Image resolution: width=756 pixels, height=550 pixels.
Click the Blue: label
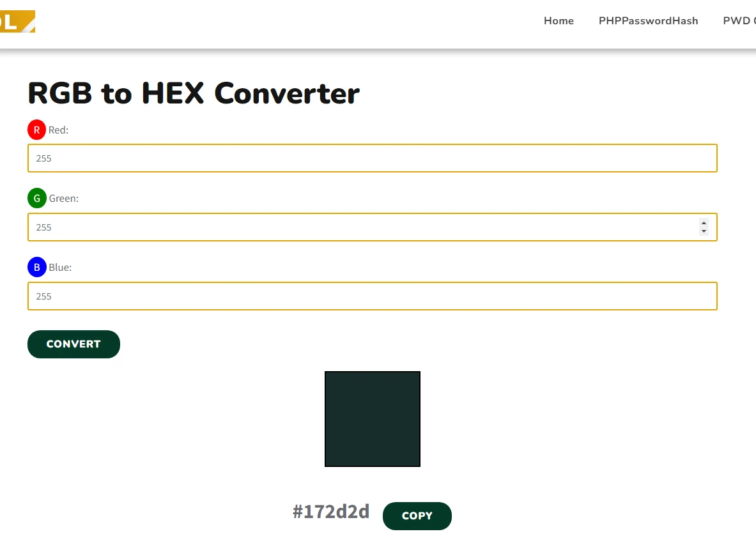60,268
